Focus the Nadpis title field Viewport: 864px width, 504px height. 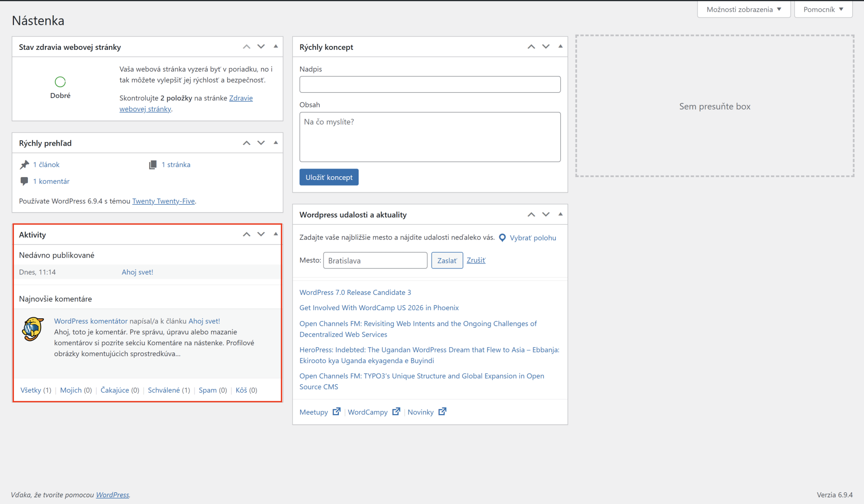point(430,84)
